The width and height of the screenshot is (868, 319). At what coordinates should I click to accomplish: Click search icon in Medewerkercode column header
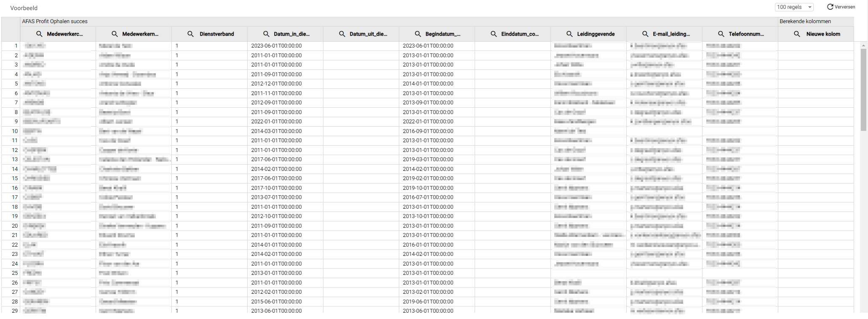[39, 34]
